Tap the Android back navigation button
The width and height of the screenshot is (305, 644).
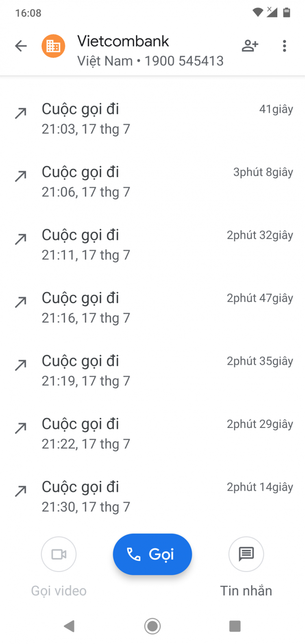70,626
